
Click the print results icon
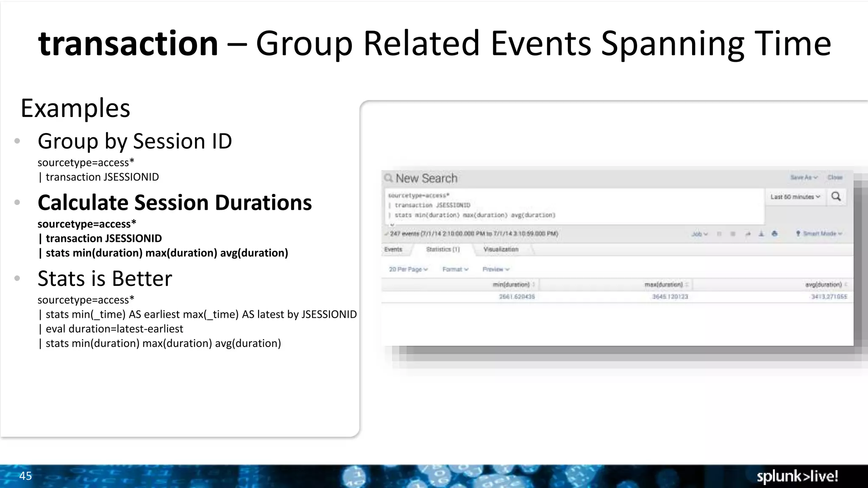click(775, 234)
